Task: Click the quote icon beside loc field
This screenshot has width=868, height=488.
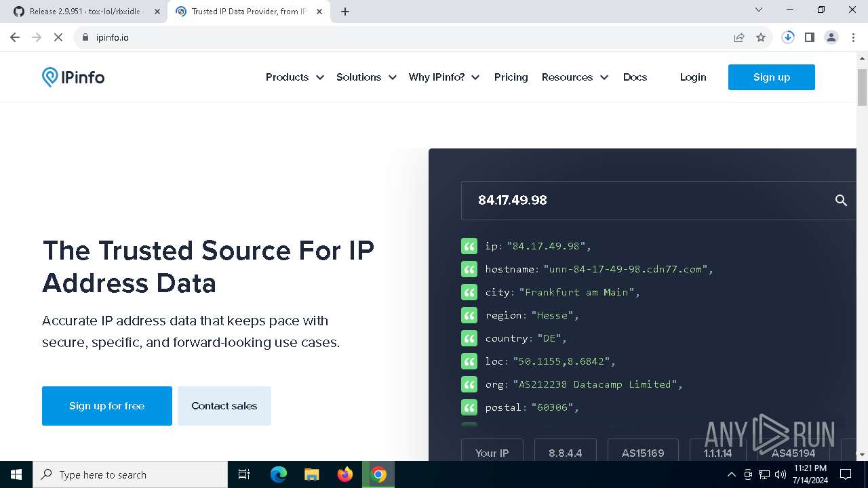Action: [x=469, y=361]
